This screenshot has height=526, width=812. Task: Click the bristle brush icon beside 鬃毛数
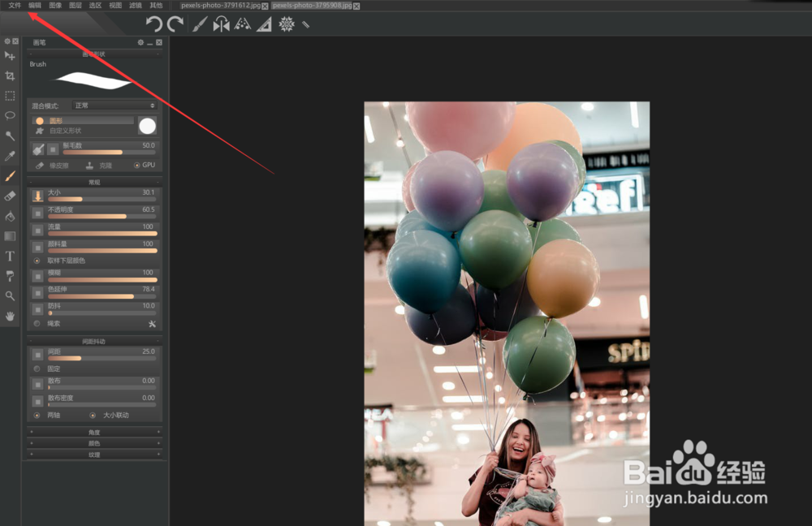point(38,149)
